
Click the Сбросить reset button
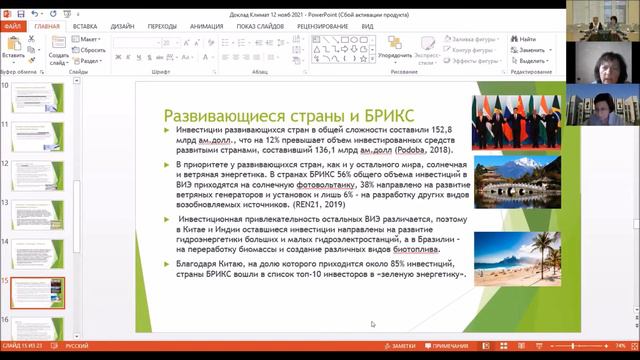(x=89, y=50)
